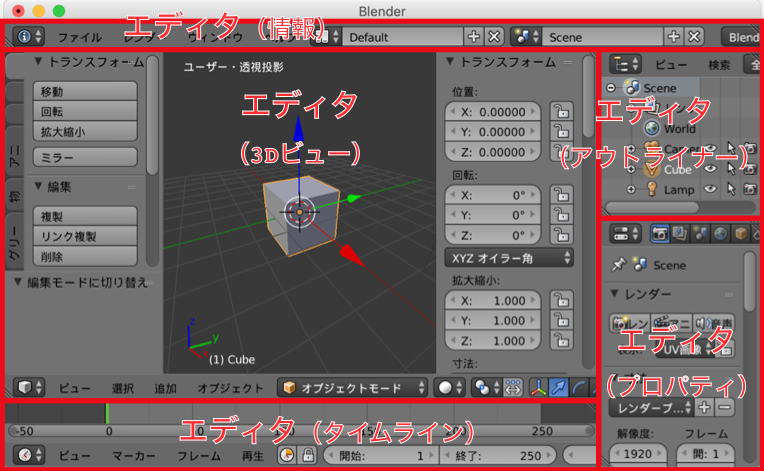The width and height of the screenshot is (764, 471).
Task: Collapse the トランスフォーム panel in tool shelf
Action: pos(38,61)
